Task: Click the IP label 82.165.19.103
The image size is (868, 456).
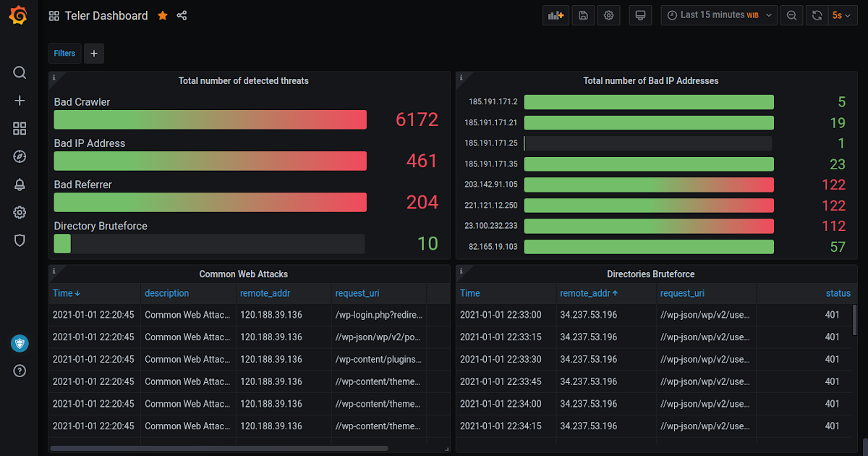Action: coord(493,247)
